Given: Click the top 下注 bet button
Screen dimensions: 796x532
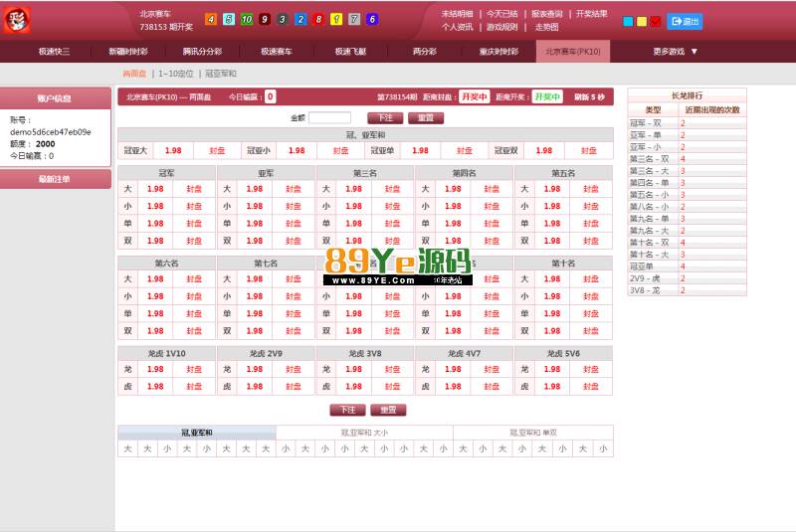Looking at the screenshot, I should [x=385, y=117].
